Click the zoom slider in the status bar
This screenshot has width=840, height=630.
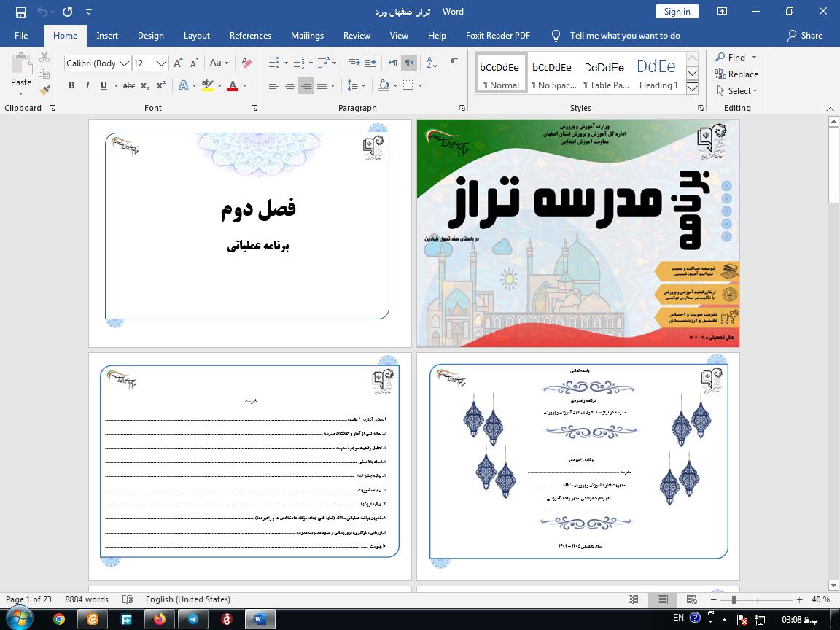pos(734,599)
